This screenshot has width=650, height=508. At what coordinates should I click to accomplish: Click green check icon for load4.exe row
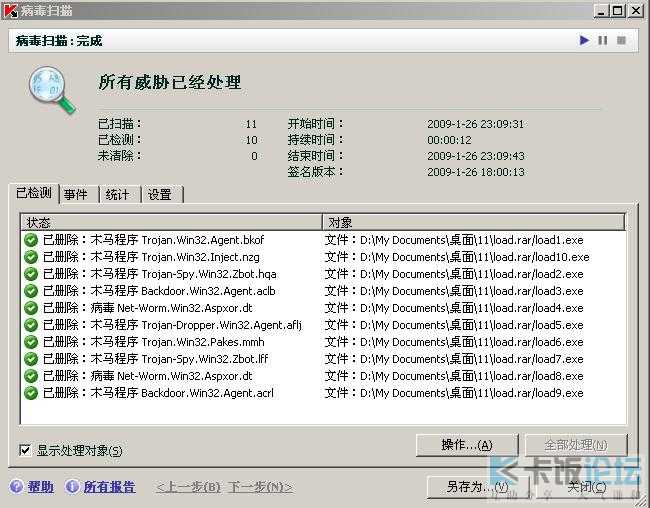pos(31,308)
